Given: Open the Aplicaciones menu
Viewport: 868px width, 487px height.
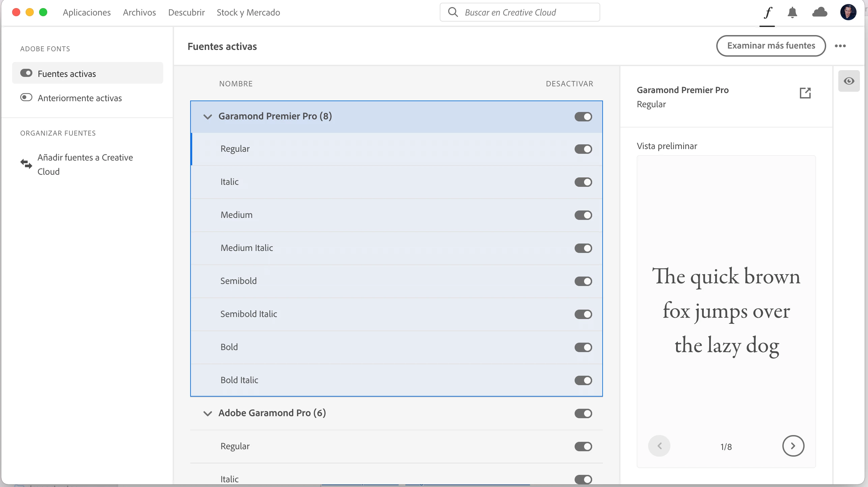Looking at the screenshot, I should tap(87, 12).
